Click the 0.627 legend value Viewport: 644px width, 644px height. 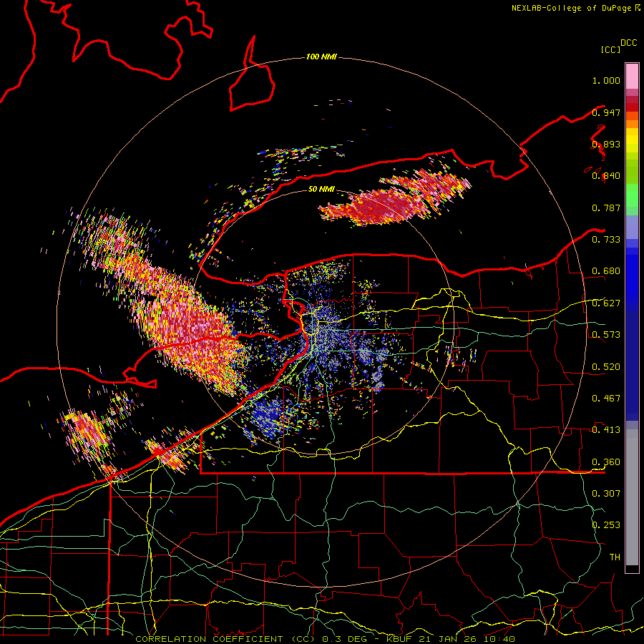tap(606, 303)
